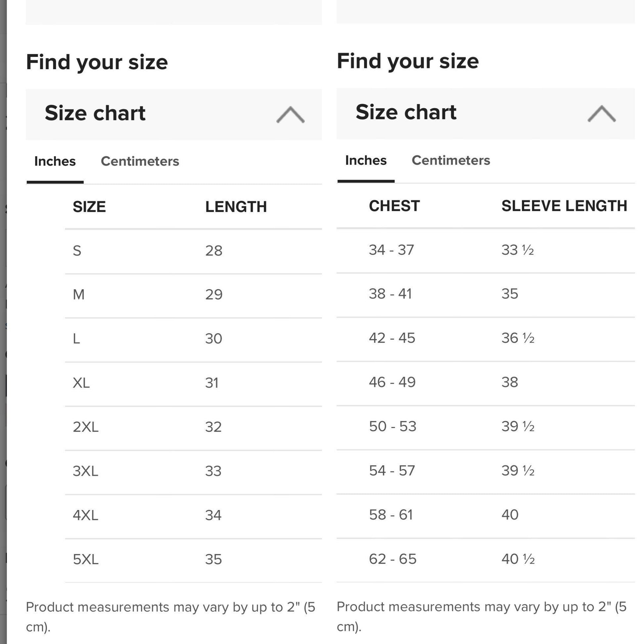Click the 34 - 37 chest row

coord(485,250)
